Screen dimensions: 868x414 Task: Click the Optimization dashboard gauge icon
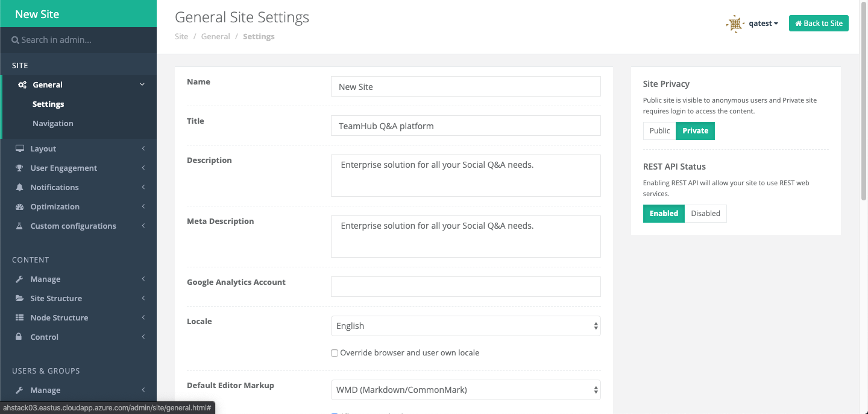(20, 207)
